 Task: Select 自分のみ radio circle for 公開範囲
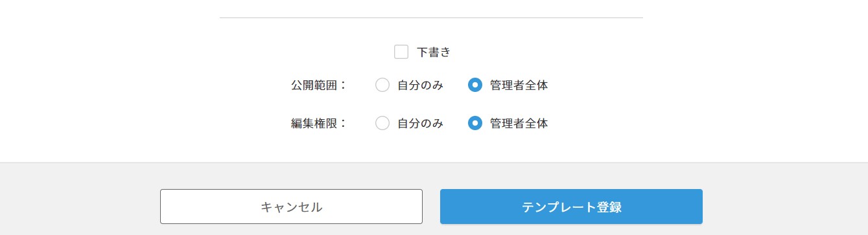point(382,85)
